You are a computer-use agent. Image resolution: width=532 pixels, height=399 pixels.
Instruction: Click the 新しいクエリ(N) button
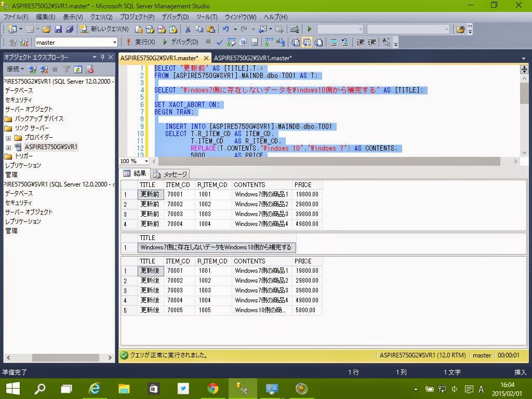[x=104, y=29]
